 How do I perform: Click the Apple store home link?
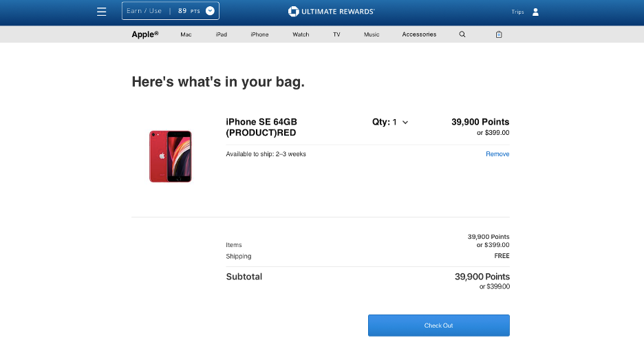(144, 34)
